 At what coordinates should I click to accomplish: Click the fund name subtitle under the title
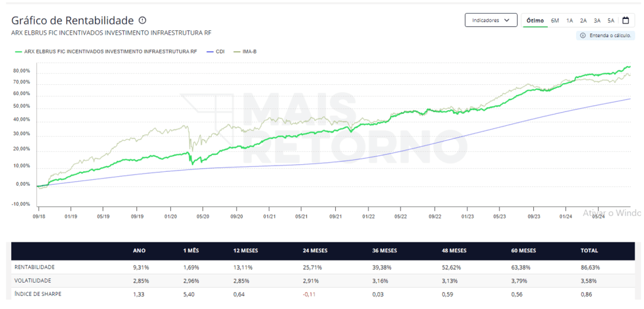pos(111,33)
